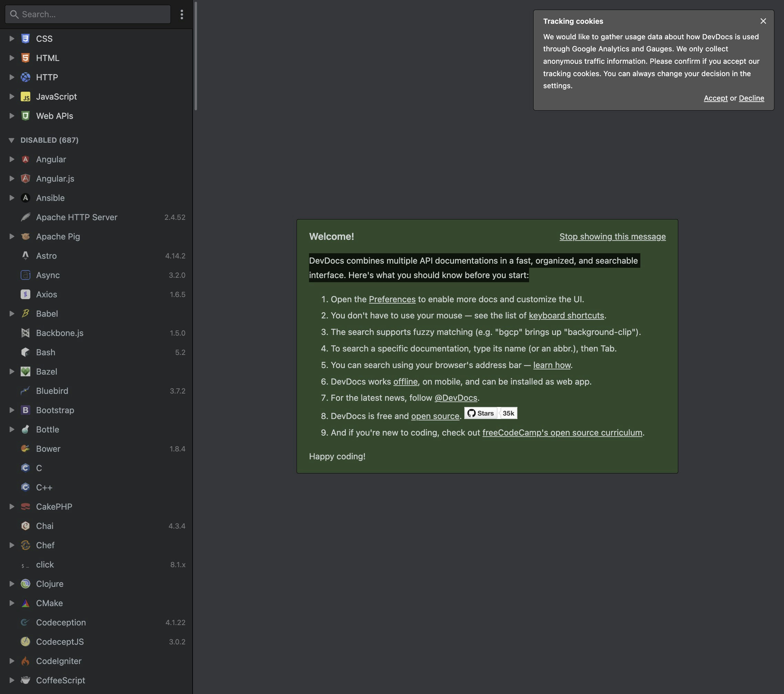The width and height of the screenshot is (784, 694).
Task: Select the Chef documentation entry
Action: click(x=96, y=545)
